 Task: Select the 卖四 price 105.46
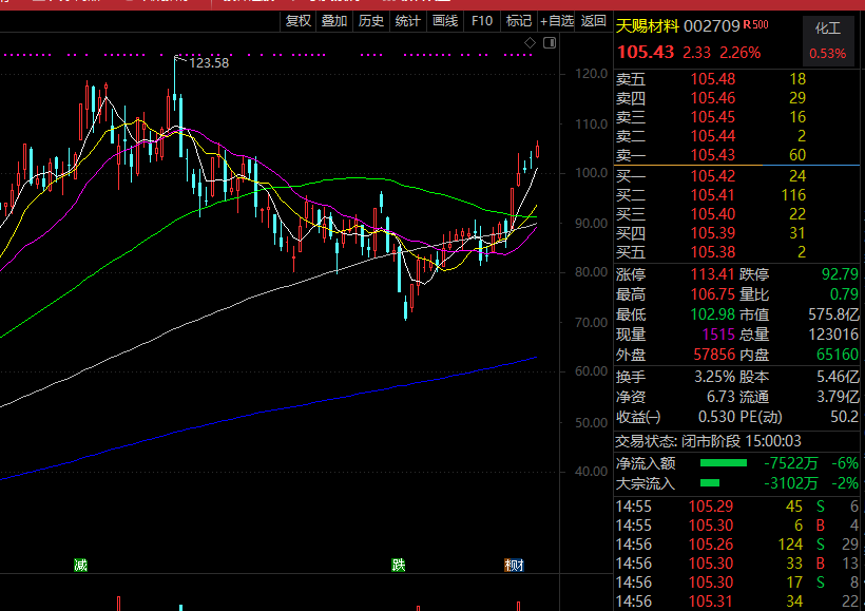click(x=713, y=98)
